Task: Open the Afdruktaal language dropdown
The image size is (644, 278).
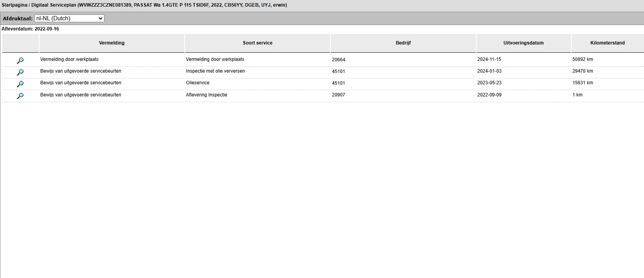Action: 69,18
